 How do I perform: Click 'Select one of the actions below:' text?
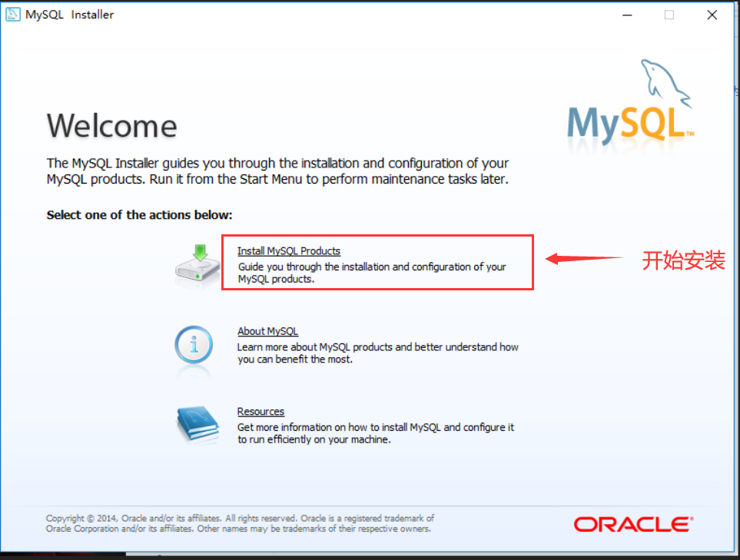click(x=139, y=215)
